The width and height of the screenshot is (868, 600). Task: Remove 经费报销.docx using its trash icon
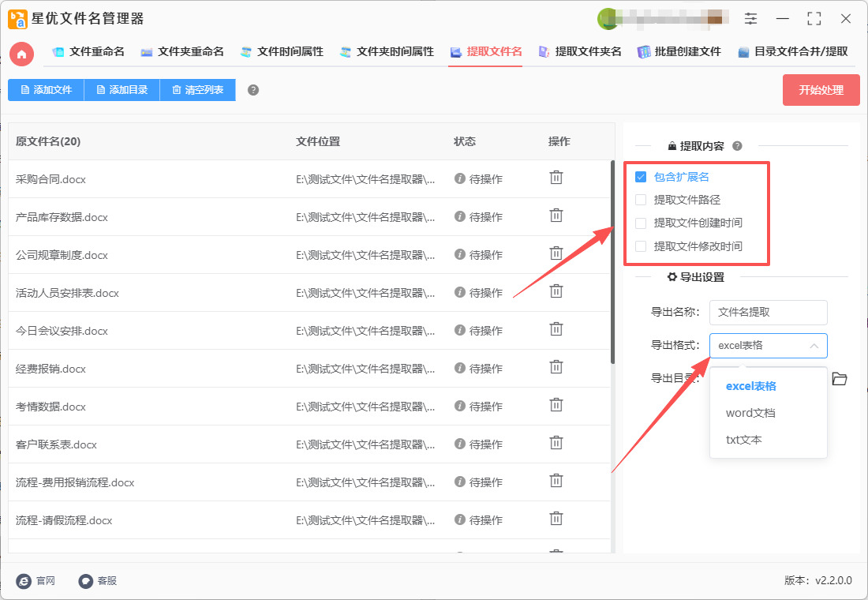point(556,367)
